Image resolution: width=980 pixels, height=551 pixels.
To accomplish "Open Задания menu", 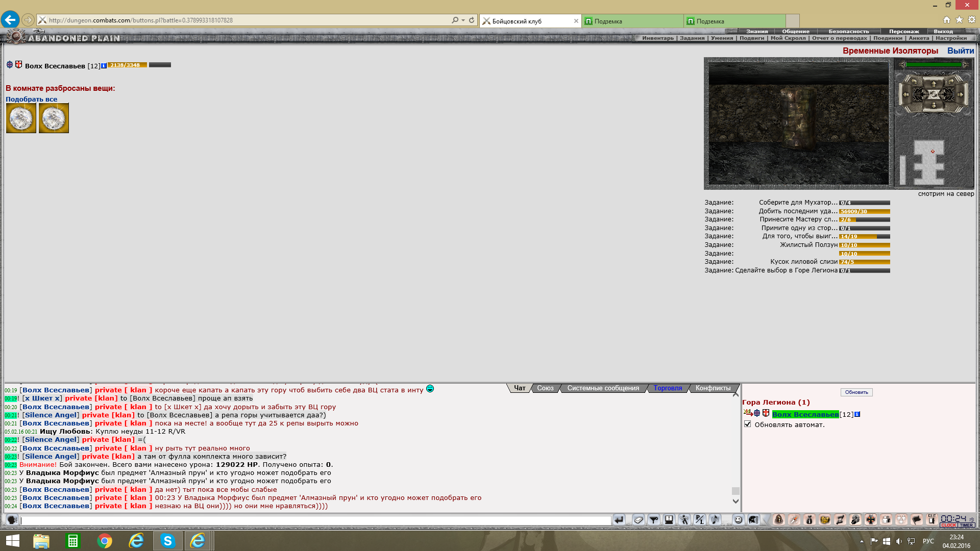I will 692,38.
